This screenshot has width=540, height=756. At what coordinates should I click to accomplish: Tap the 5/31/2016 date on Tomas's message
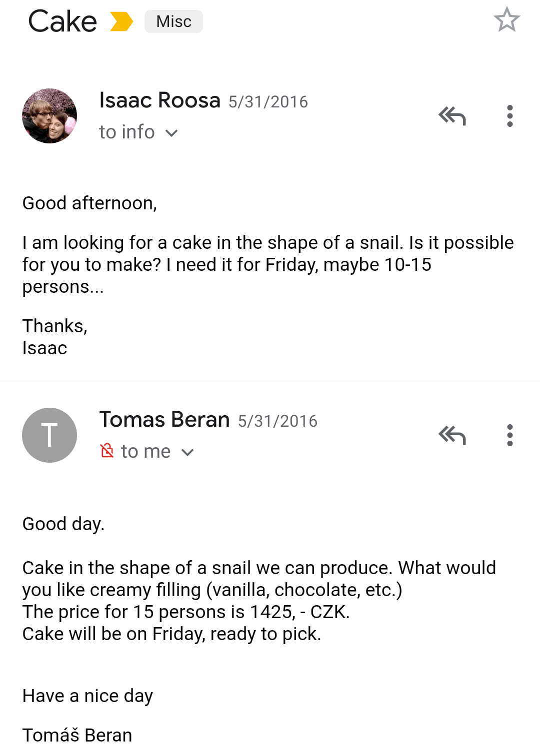(277, 421)
